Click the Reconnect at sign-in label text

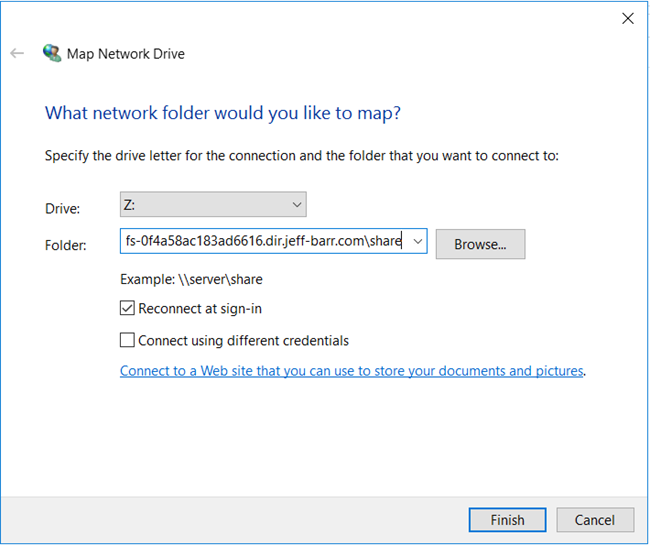(200, 309)
